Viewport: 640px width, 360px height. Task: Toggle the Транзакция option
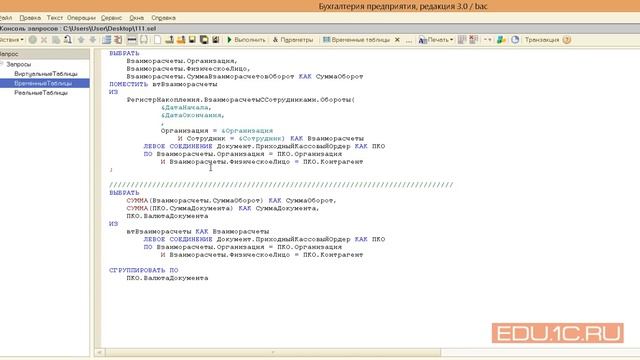[x=542, y=40]
